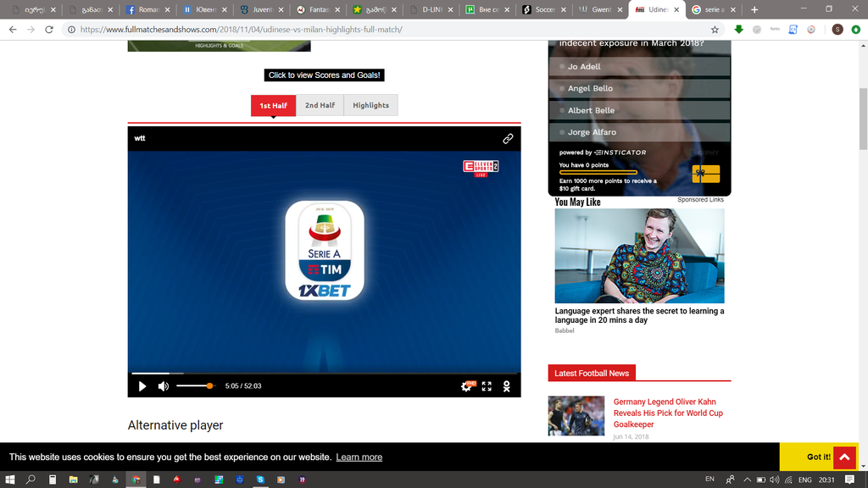
Task: Open the language expert sponsored article image
Action: tap(639, 256)
